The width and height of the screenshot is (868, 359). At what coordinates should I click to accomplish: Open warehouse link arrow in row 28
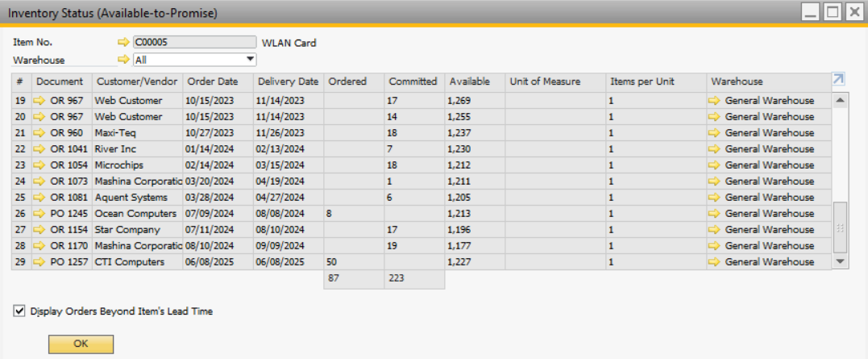[x=715, y=245]
